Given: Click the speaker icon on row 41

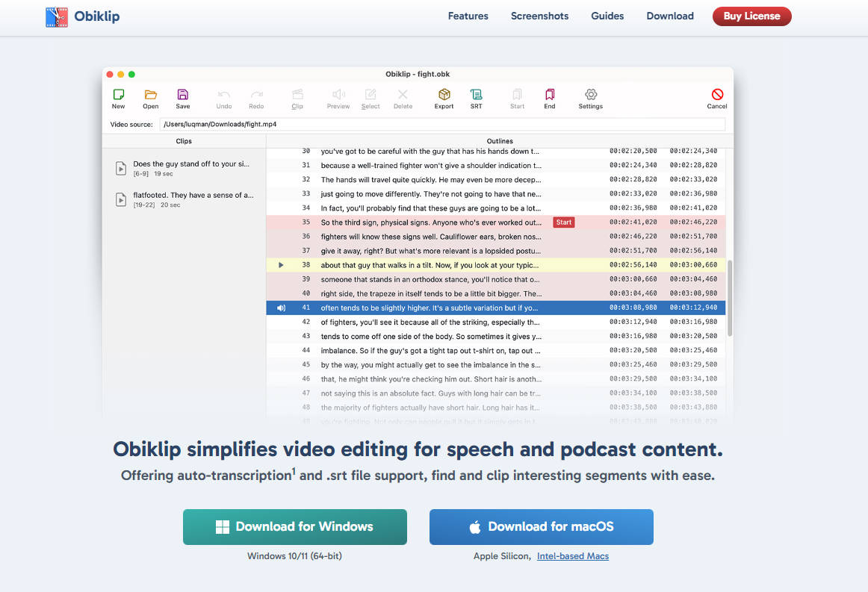Looking at the screenshot, I should [281, 308].
